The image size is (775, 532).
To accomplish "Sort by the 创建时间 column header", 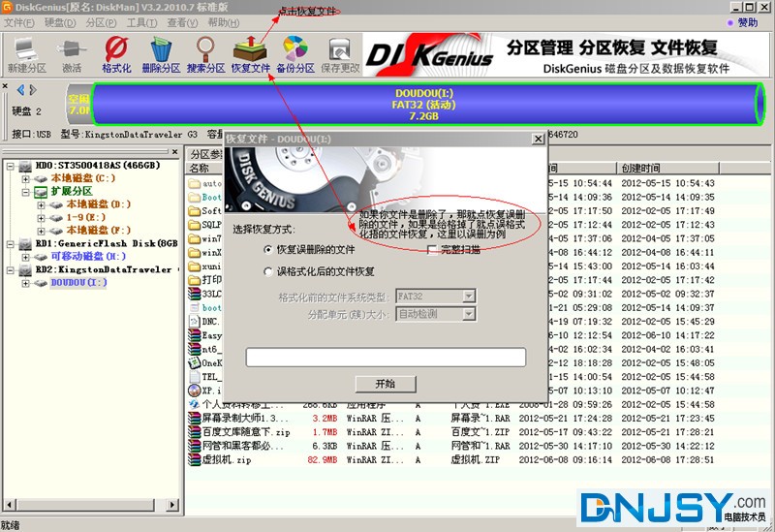I will tap(667, 168).
